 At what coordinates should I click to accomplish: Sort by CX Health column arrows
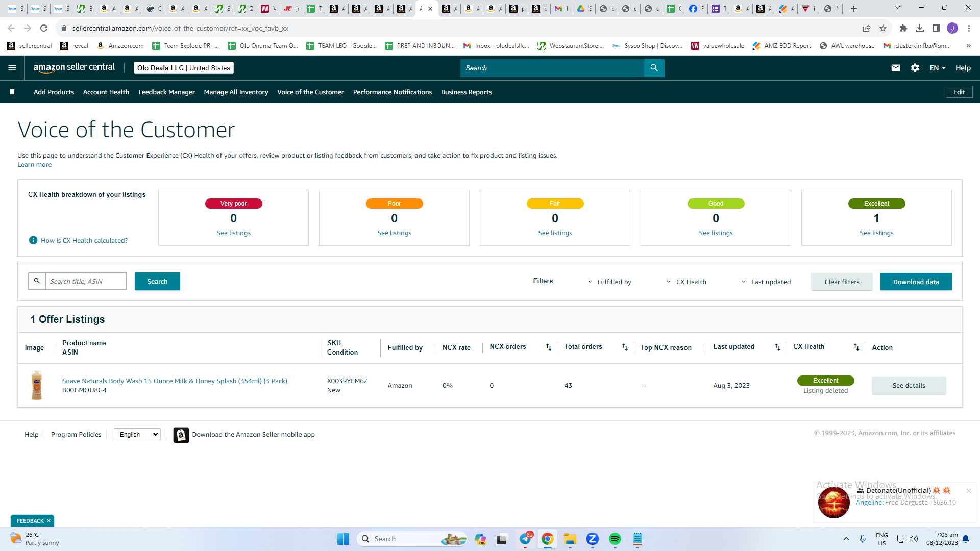pyautogui.click(x=856, y=347)
